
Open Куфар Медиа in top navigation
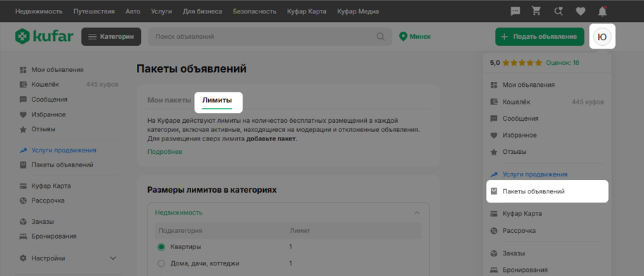(x=358, y=11)
